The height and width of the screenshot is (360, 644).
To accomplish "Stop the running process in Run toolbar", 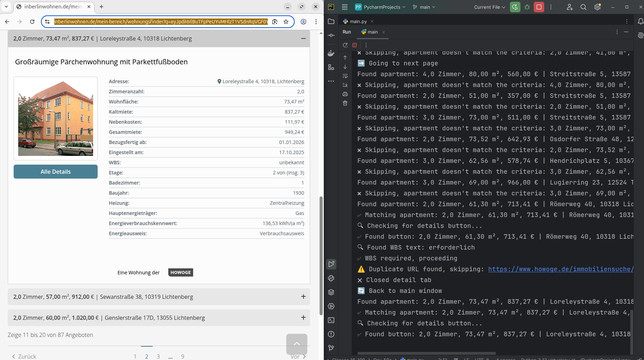I will pyautogui.click(x=355, y=45).
